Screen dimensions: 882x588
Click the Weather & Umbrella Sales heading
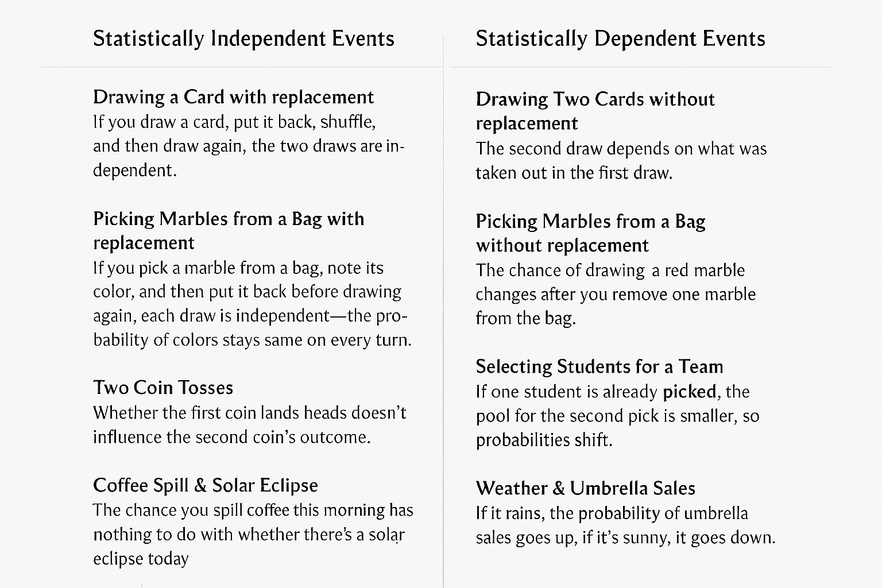585,488
